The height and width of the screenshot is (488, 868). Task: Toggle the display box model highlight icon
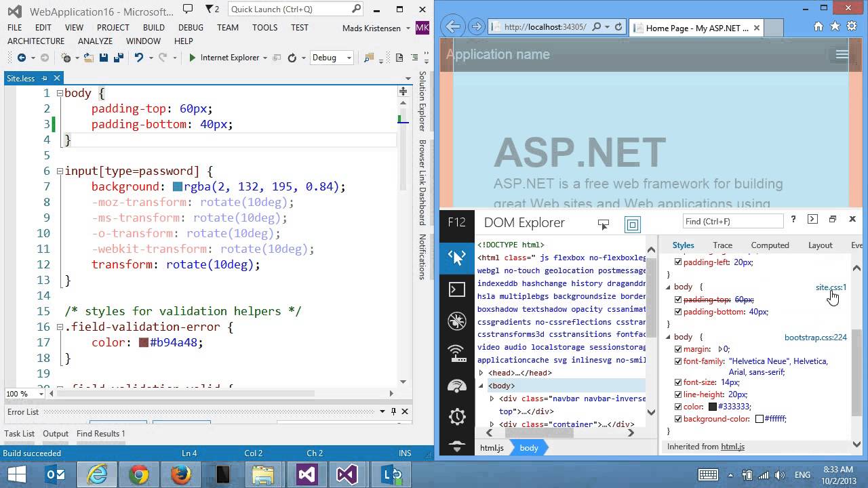[632, 224]
